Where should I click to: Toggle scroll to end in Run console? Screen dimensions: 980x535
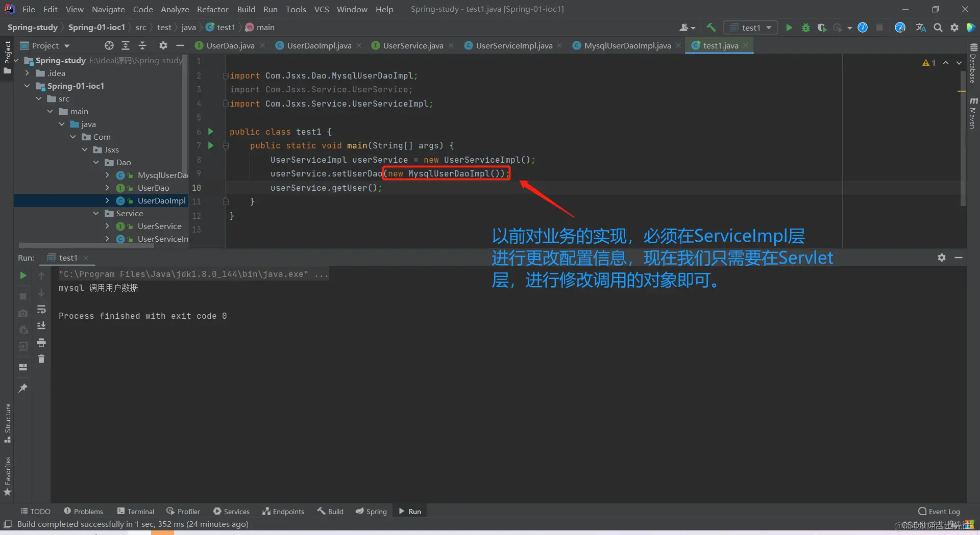coord(41,326)
